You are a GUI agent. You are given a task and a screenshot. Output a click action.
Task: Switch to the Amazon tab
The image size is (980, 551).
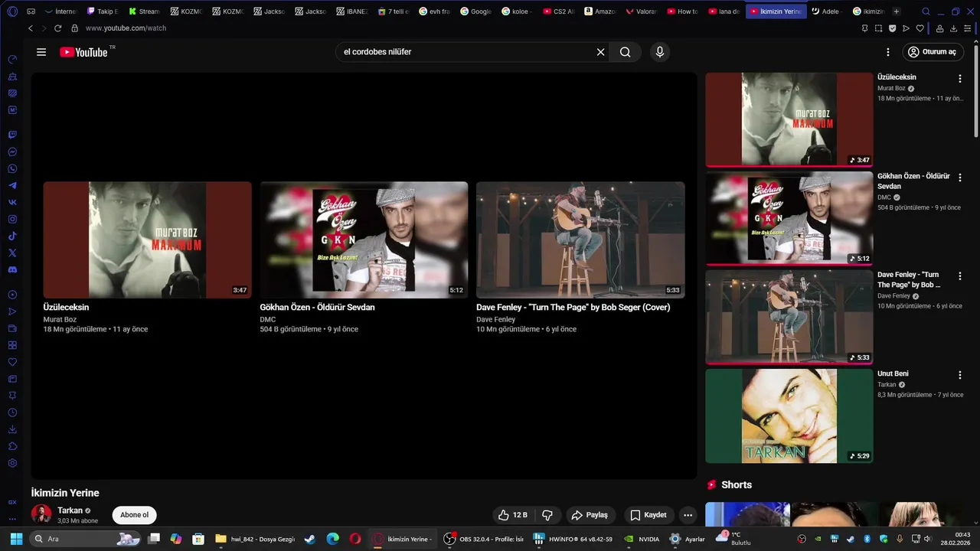600,11
